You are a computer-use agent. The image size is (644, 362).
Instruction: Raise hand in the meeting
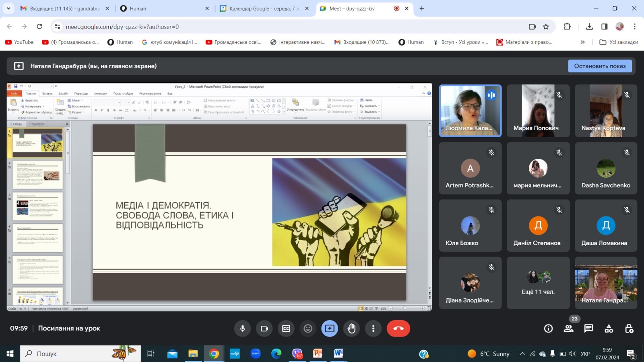351,329
